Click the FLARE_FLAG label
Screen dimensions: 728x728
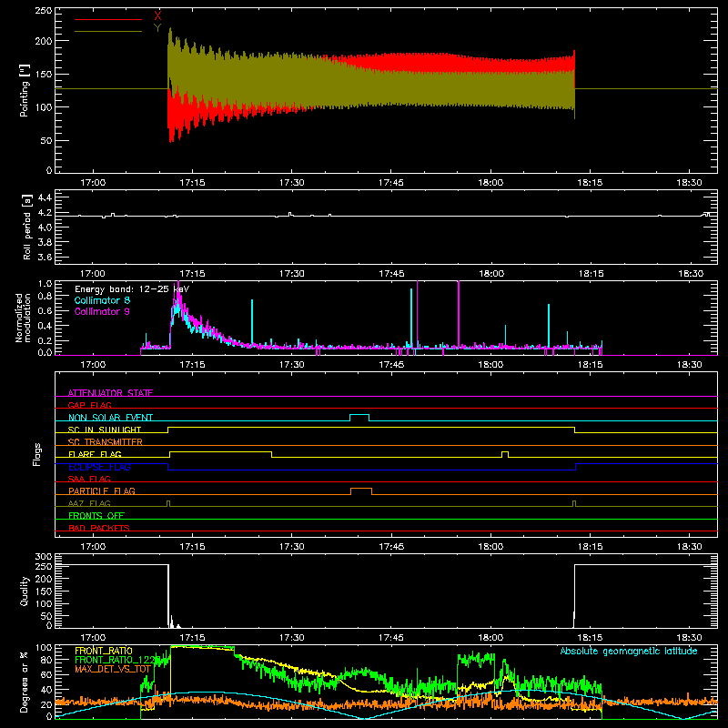[x=95, y=454]
